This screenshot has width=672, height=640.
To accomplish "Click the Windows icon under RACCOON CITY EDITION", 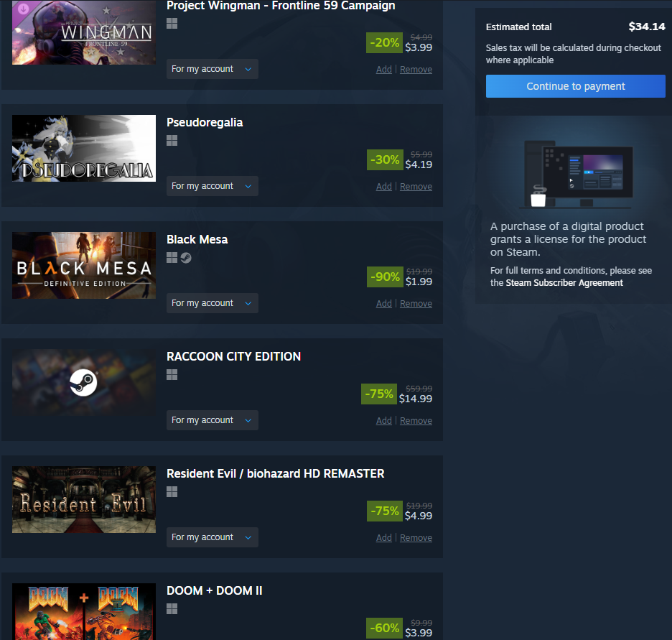I will pyautogui.click(x=172, y=375).
